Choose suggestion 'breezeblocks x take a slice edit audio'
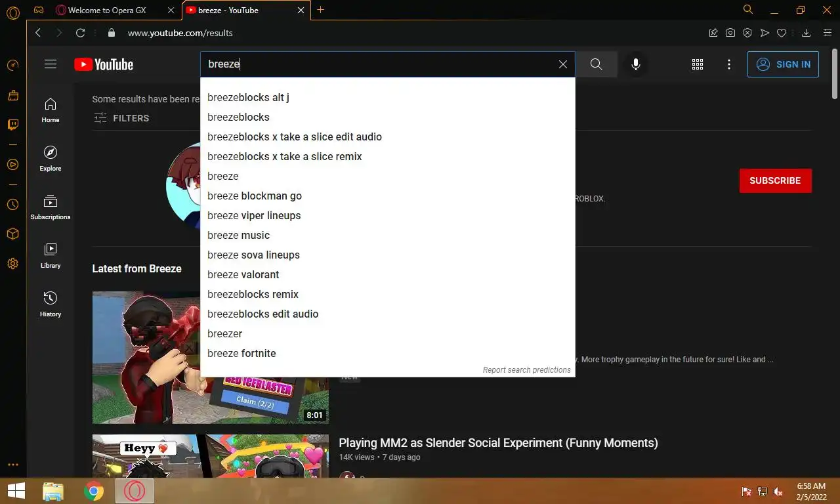The image size is (840, 504). [x=388, y=136]
